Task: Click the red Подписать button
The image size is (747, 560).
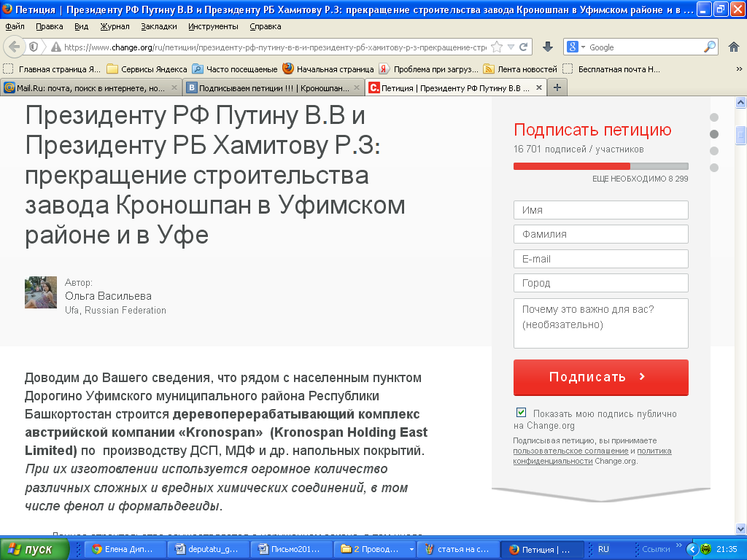Action: tap(601, 377)
